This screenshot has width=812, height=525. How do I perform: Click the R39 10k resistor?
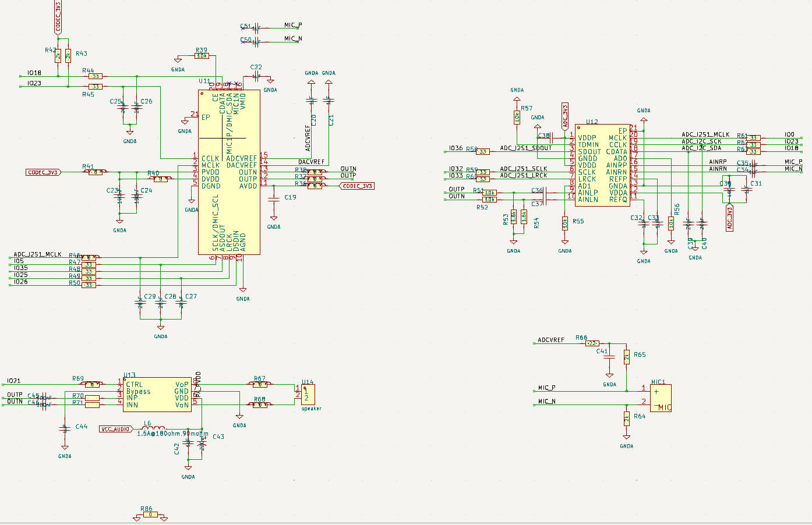point(202,56)
